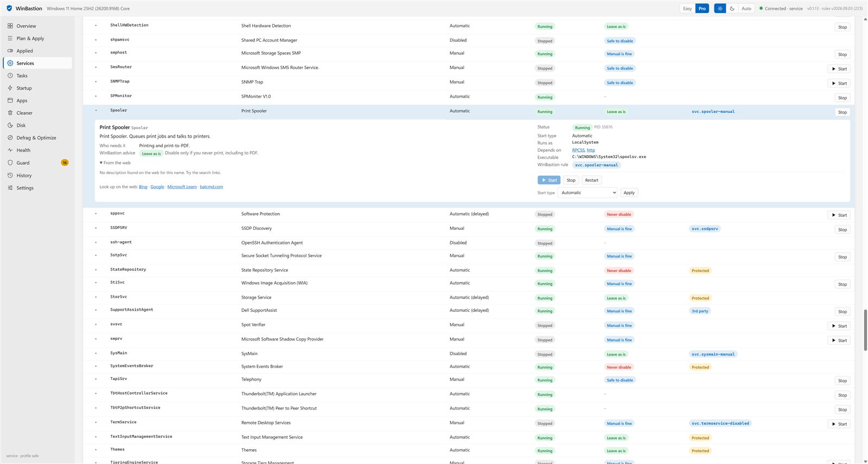Viewport: 868px width, 464px height.
Task: Click the vertical scrollbar thumb
Action: [x=865, y=330]
